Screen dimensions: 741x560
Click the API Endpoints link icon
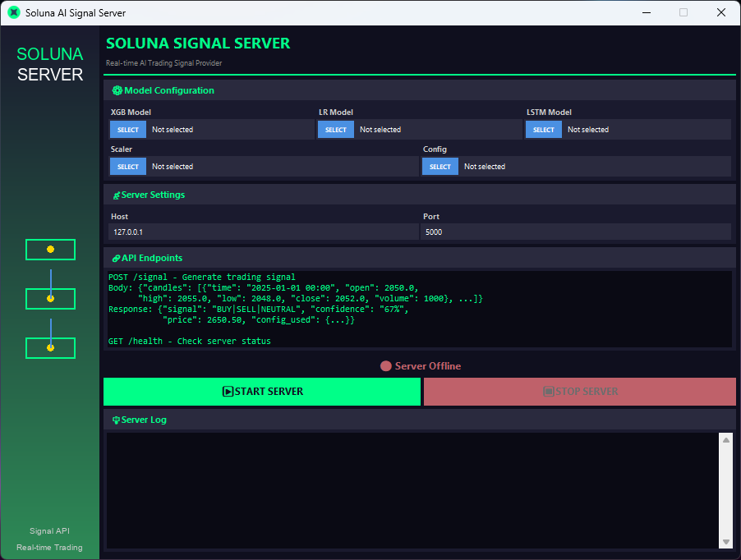pos(116,259)
